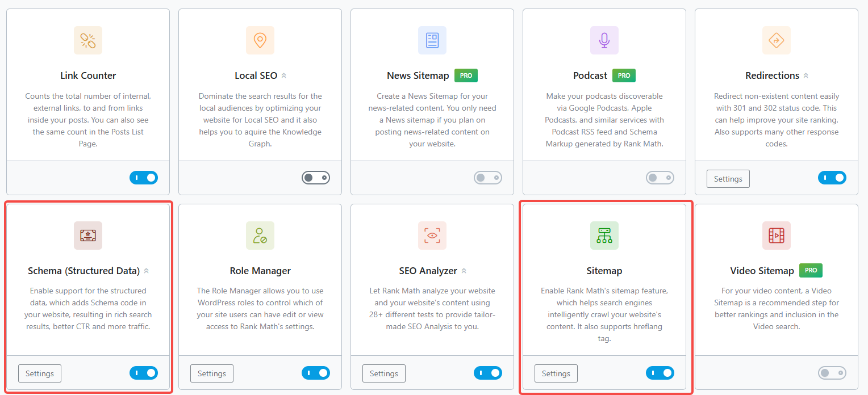The width and height of the screenshot is (868, 395).
Task: Click the SEO Analyzer eye scanner icon
Action: (x=432, y=236)
